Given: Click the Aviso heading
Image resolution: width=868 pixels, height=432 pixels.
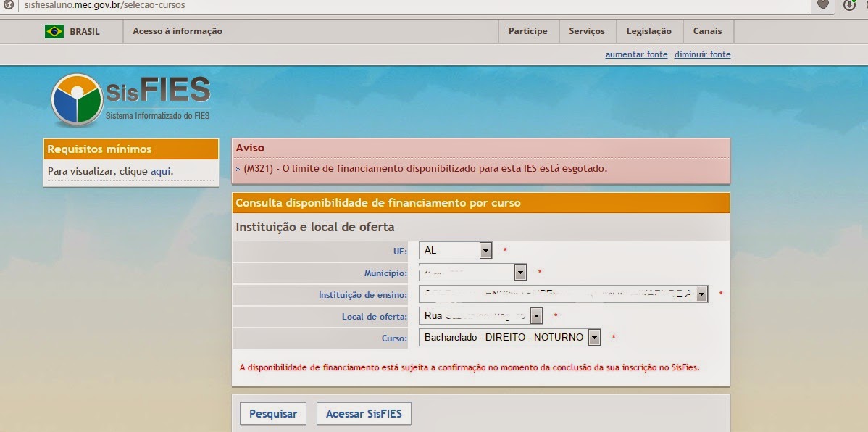Looking at the screenshot, I should pos(250,148).
